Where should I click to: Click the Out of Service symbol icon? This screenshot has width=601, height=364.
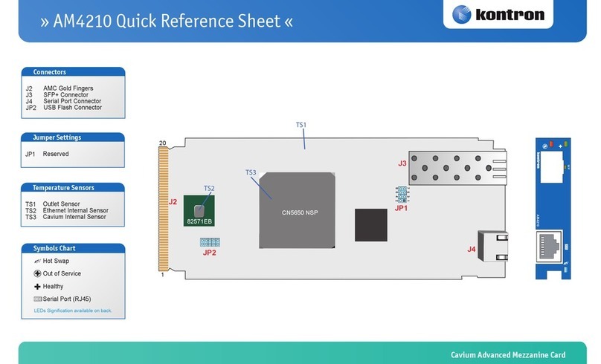(37, 273)
